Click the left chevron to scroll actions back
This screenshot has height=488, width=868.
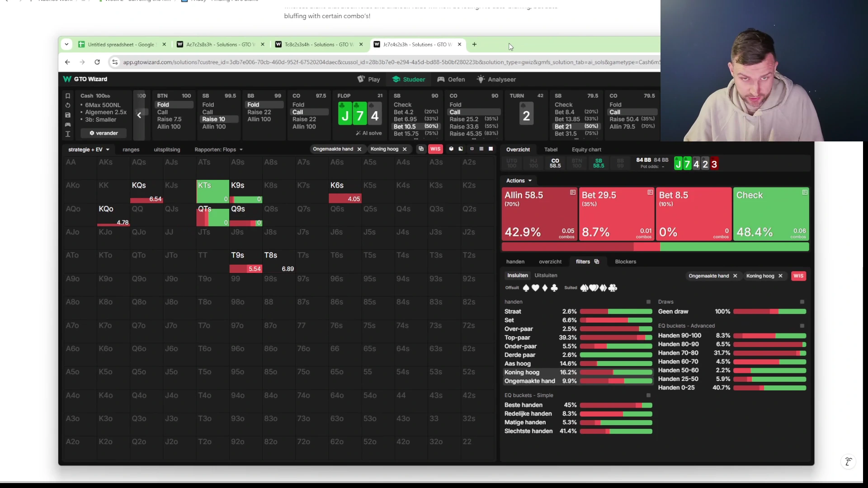[139, 115]
